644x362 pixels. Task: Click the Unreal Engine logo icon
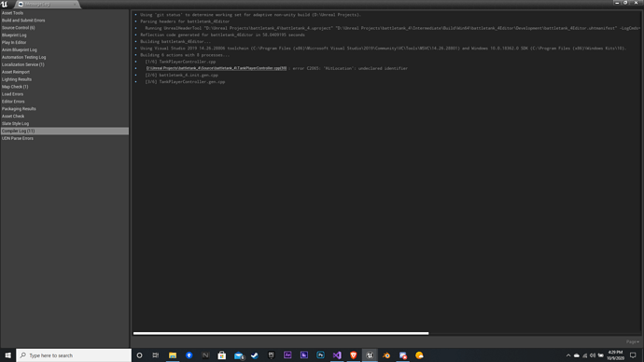4,4
